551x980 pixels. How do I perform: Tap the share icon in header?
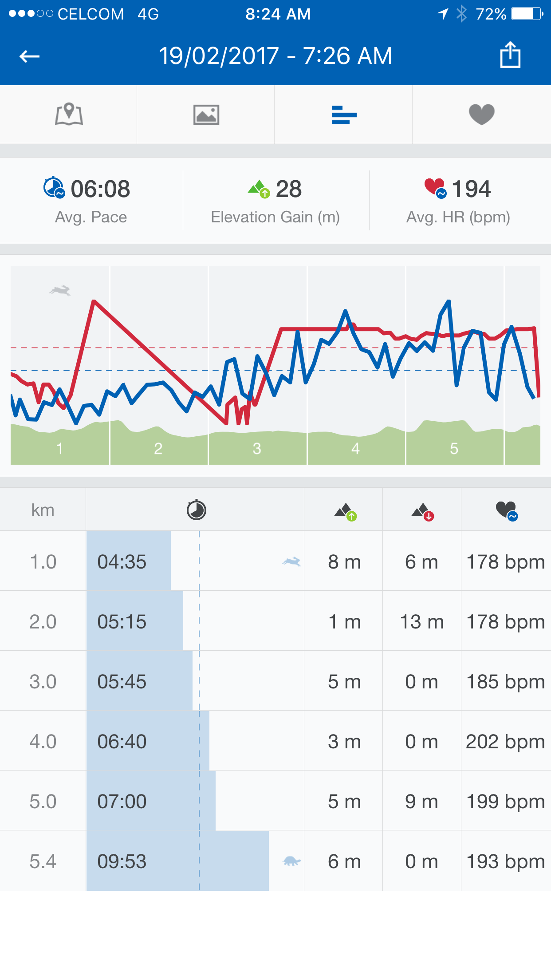(x=510, y=55)
